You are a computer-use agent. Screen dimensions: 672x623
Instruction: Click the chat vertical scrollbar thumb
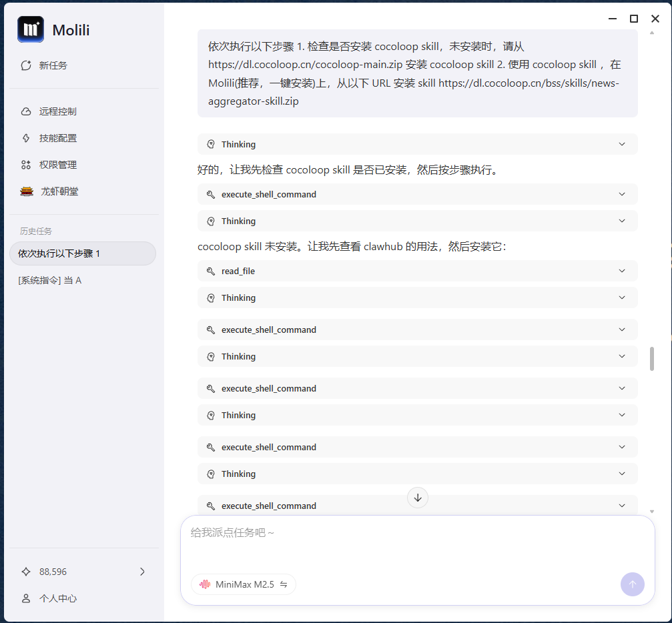(x=652, y=358)
